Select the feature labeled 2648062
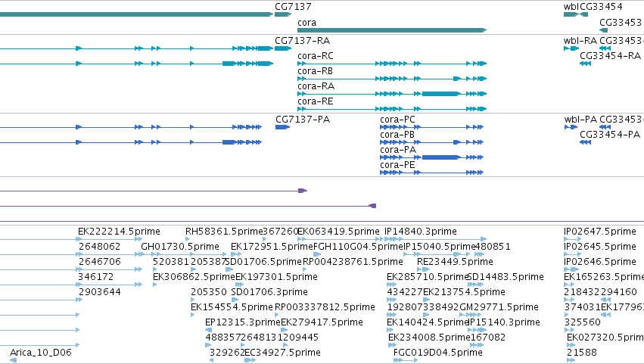The height and width of the screenshot is (364, 644). pos(99,247)
